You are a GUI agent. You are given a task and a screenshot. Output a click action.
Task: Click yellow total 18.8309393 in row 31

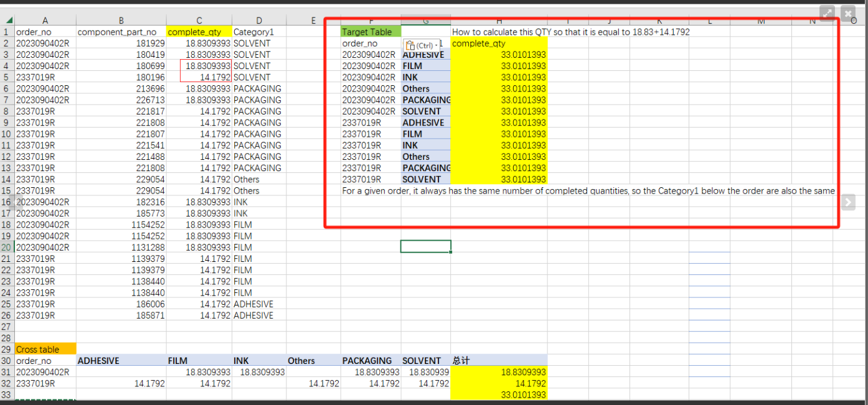point(499,372)
